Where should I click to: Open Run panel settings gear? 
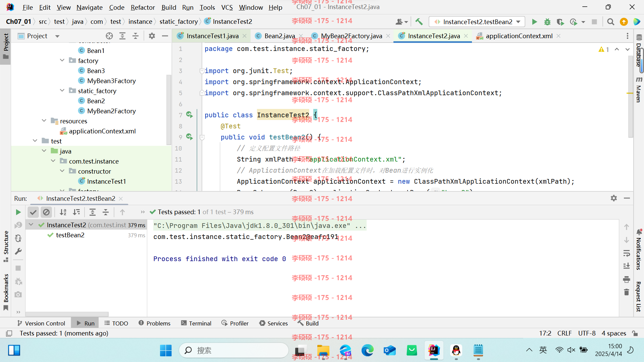click(614, 198)
